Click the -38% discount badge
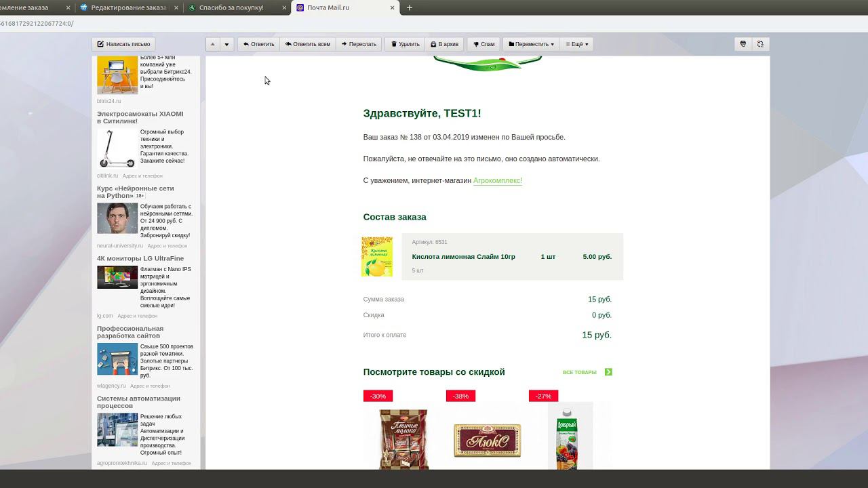This screenshot has height=488, width=868. (460, 396)
